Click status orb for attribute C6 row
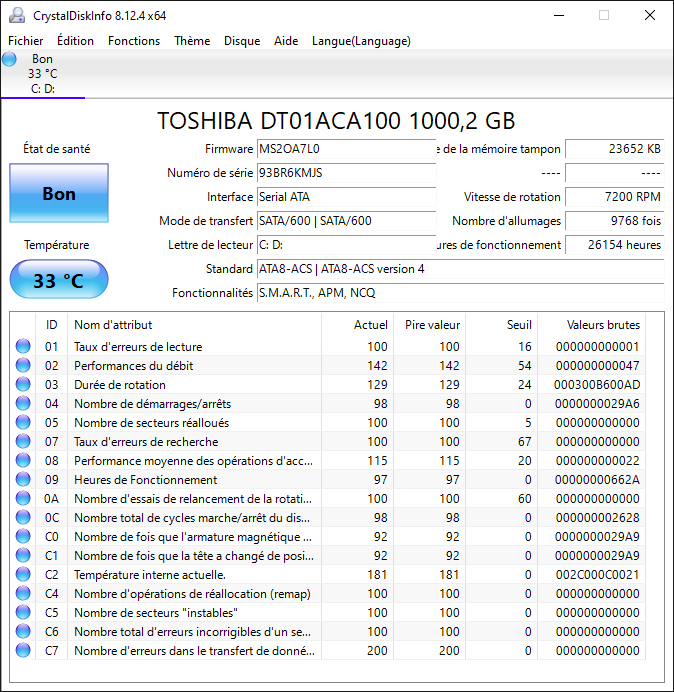Screen dimensions: 674x692 pos(23,631)
